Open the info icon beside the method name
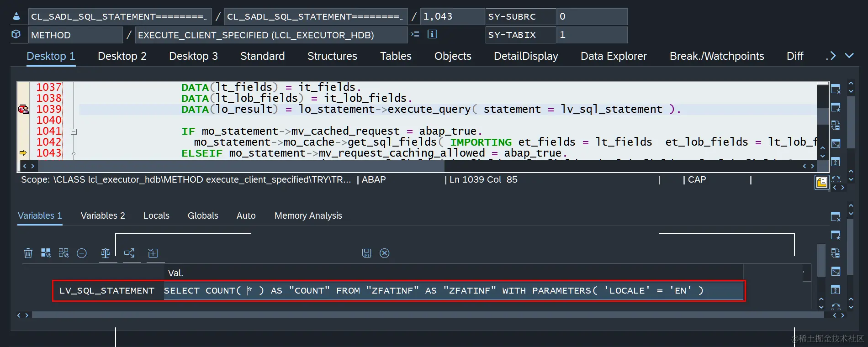Image resolution: width=868 pixels, height=347 pixels. (432, 34)
